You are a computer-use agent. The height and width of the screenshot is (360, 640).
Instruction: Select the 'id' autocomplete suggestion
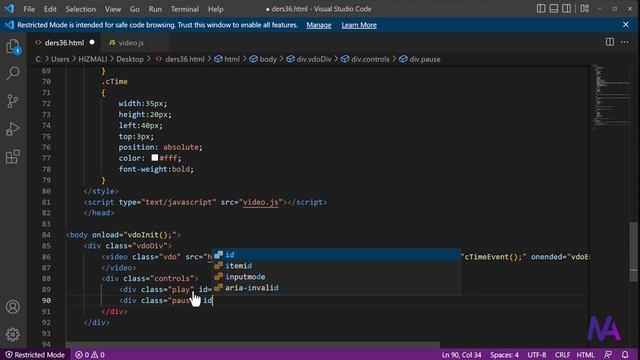click(337, 255)
